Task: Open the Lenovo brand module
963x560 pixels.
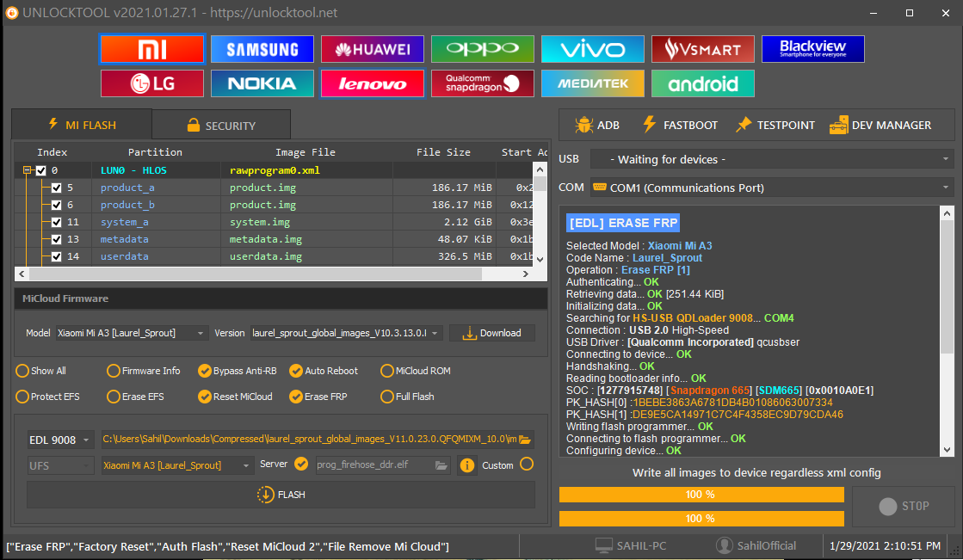Action: tap(372, 83)
